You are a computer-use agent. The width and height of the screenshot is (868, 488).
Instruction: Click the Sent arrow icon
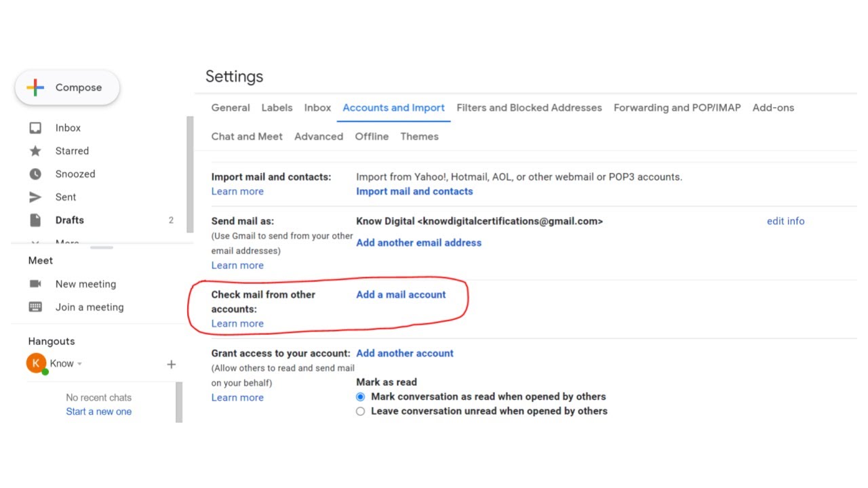[x=35, y=197]
